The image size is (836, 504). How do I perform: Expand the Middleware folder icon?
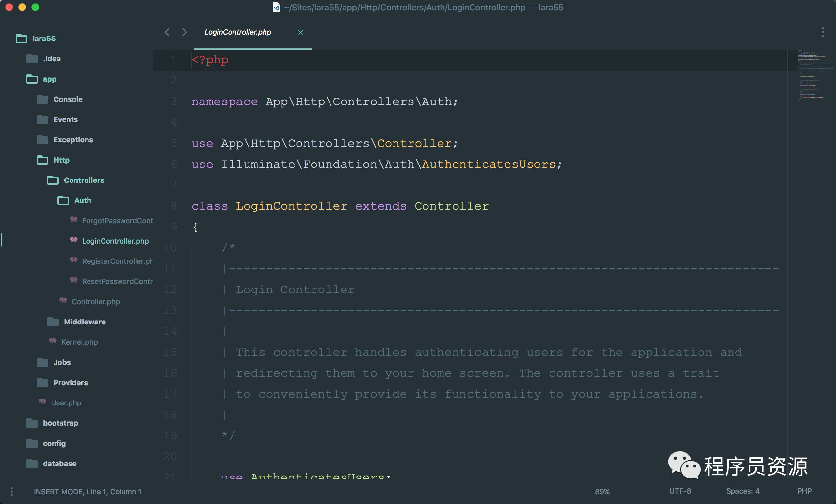53,322
